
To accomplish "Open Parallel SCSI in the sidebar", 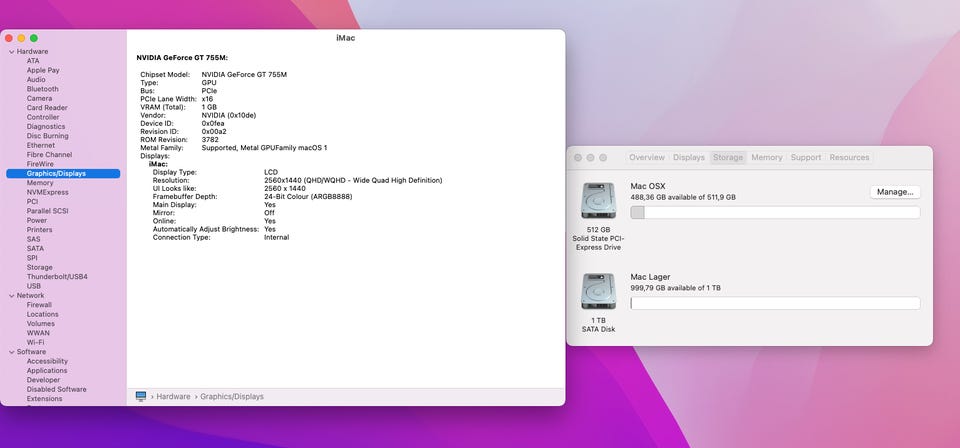I will tap(48, 211).
